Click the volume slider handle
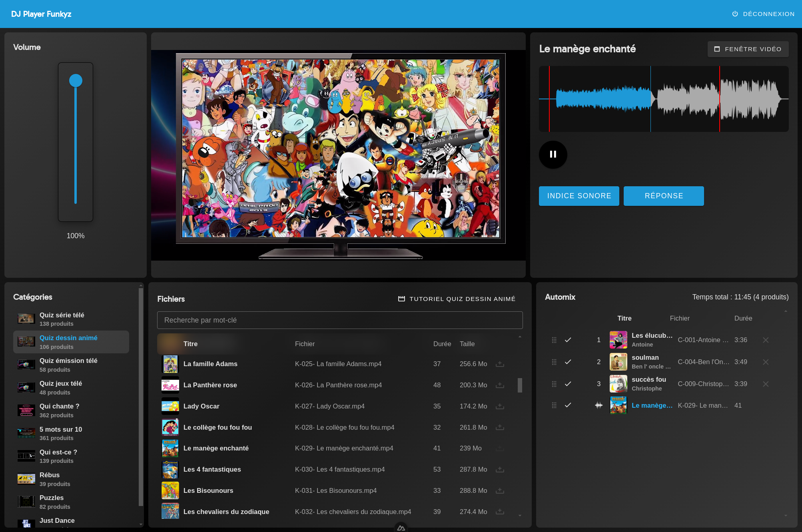Viewport: 802px width, 532px height. pos(76,80)
